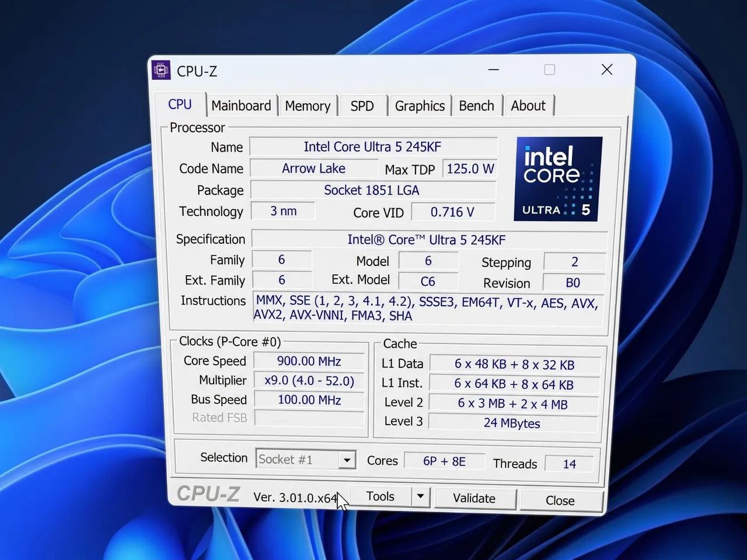Select the Arrow Lake code name value

pos(314,169)
